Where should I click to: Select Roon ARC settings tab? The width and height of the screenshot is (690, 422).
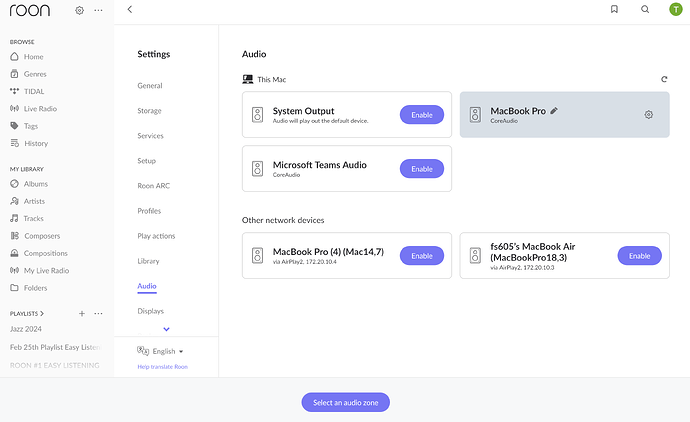(x=154, y=186)
